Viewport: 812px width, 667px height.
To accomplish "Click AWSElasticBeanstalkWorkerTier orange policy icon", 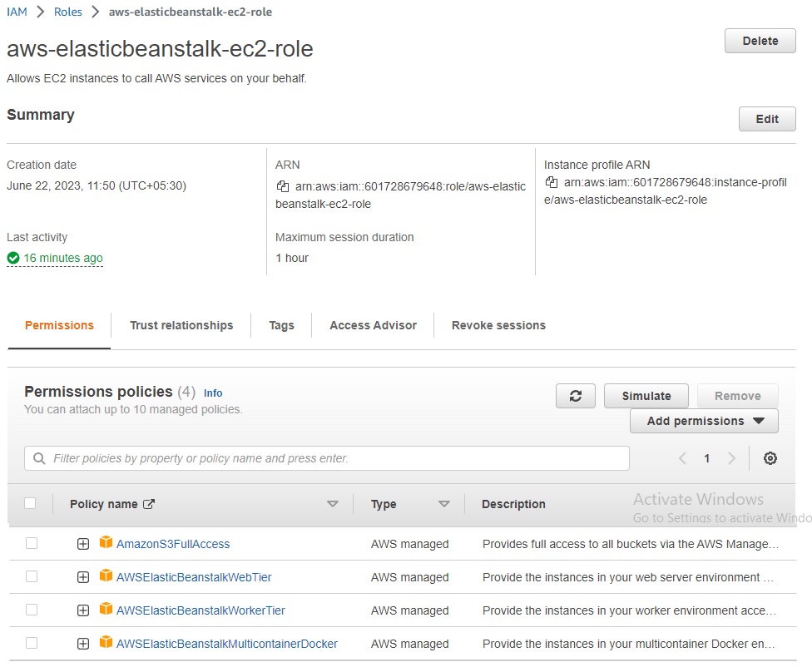I will (106, 609).
